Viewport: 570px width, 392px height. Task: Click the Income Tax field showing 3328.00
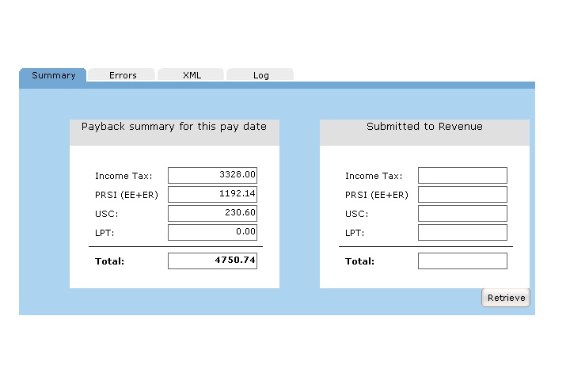pos(212,175)
